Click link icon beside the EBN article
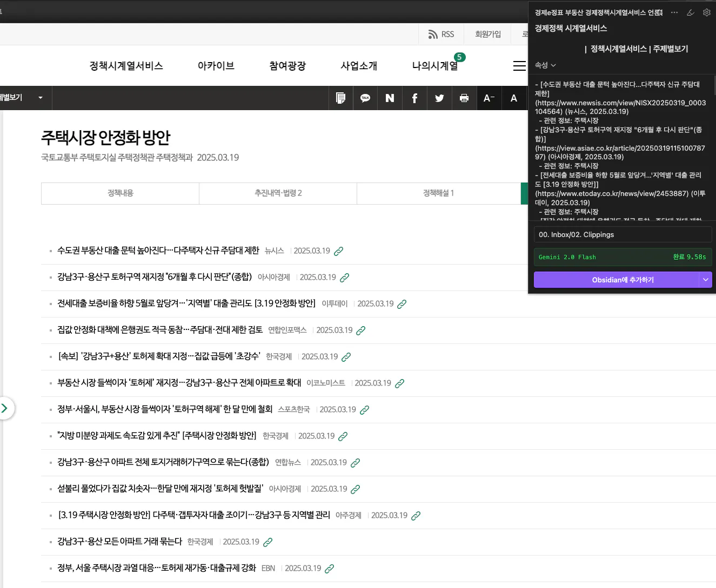The image size is (716, 588). (330, 569)
